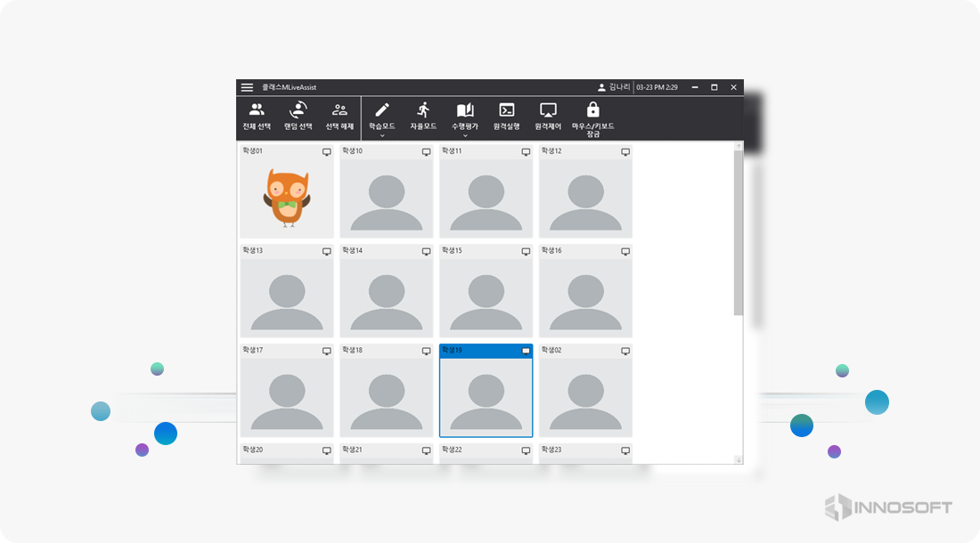Click the 랜덤 선택 (random select) icon

[298, 109]
